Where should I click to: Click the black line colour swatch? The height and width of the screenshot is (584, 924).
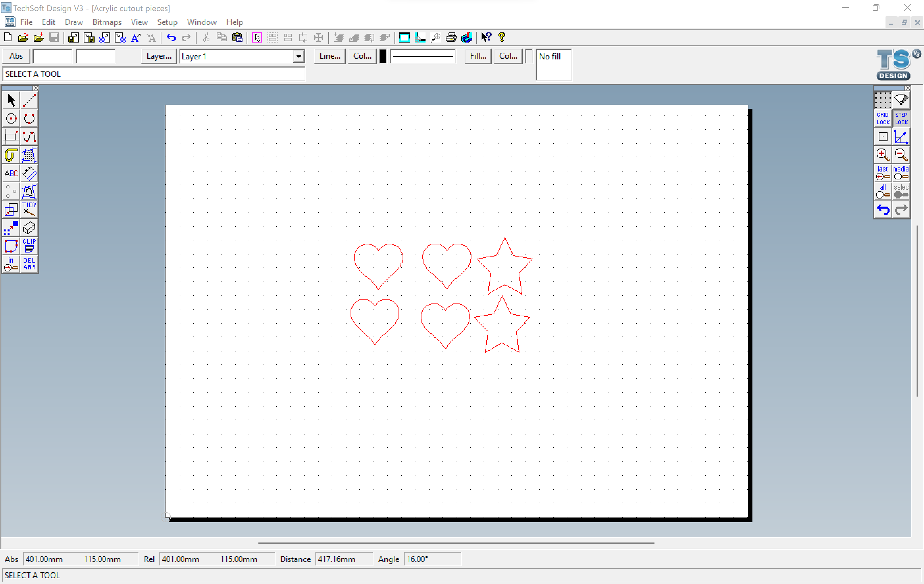pos(383,56)
